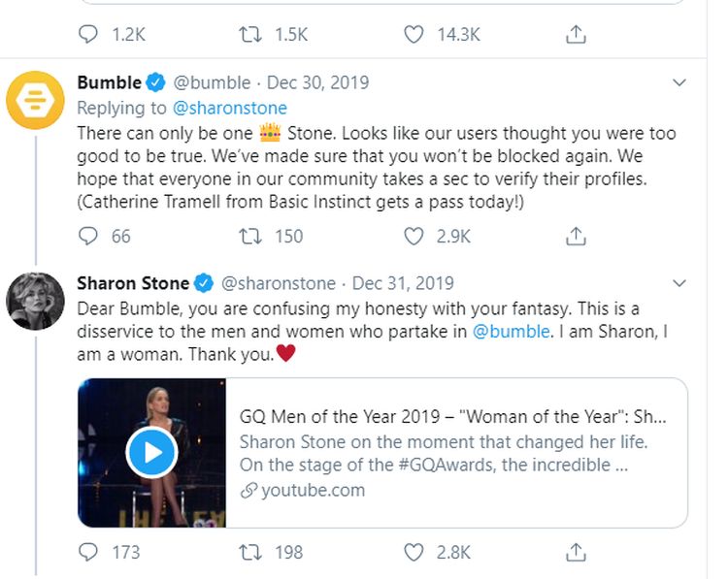Click the retweet icon showing 1.5K

coord(248,34)
